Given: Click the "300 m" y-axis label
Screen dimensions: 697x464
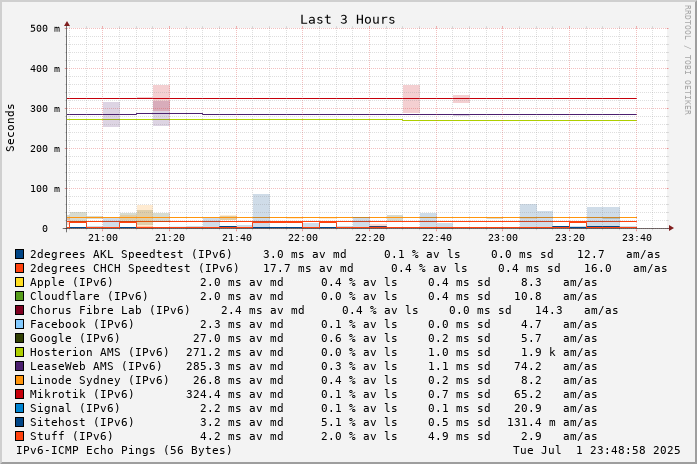Looking at the screenshot, I should pyautogui.click(x=45, y=108).
